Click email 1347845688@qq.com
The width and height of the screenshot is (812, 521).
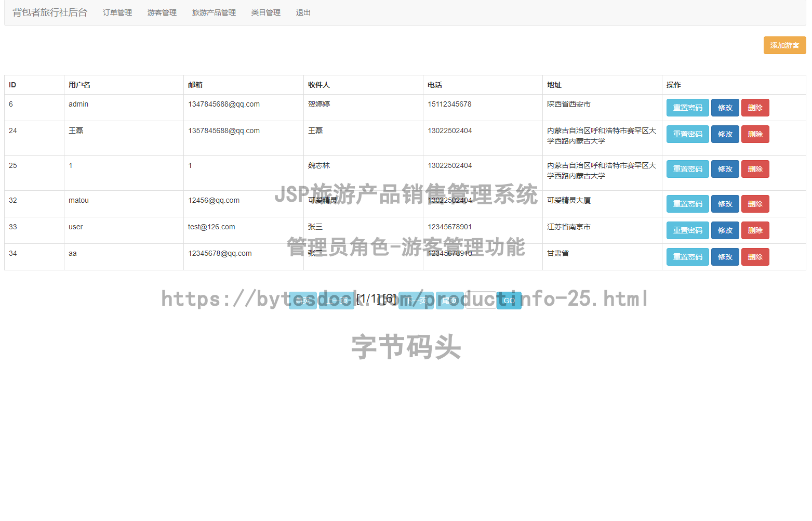(224, 104)
